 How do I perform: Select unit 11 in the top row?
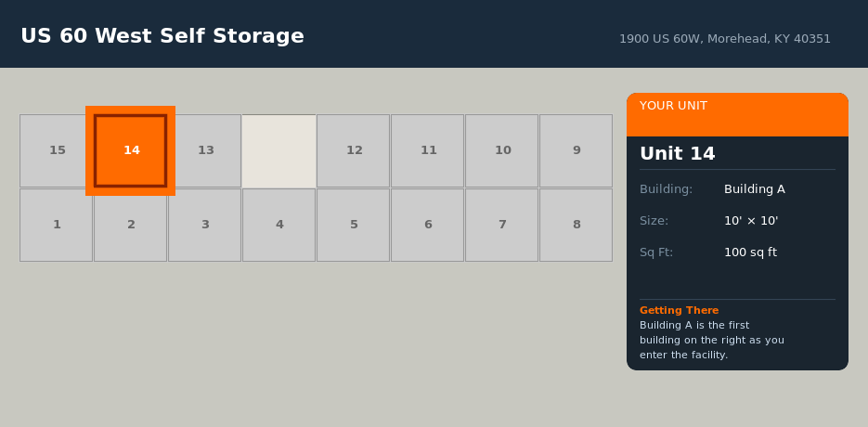pyautogui.click(x=427, y=150)
